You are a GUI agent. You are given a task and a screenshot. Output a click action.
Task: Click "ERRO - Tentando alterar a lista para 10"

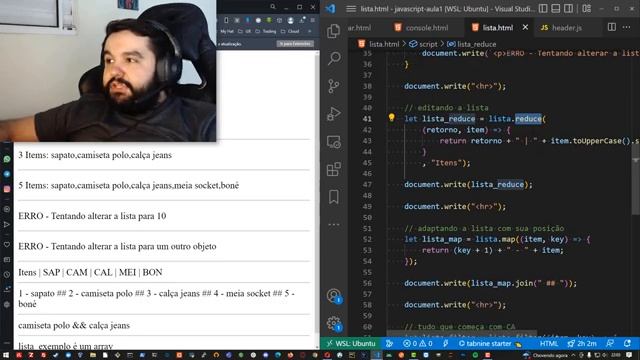pyautogui.click(x=92, y=216)
